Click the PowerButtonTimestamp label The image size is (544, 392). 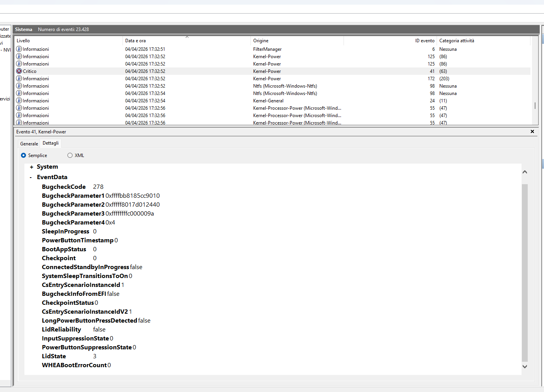click(x=78, y=240)
